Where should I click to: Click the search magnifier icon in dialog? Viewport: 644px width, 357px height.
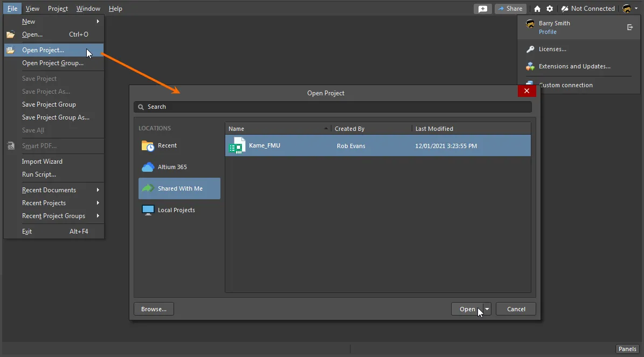pos(141,107)
